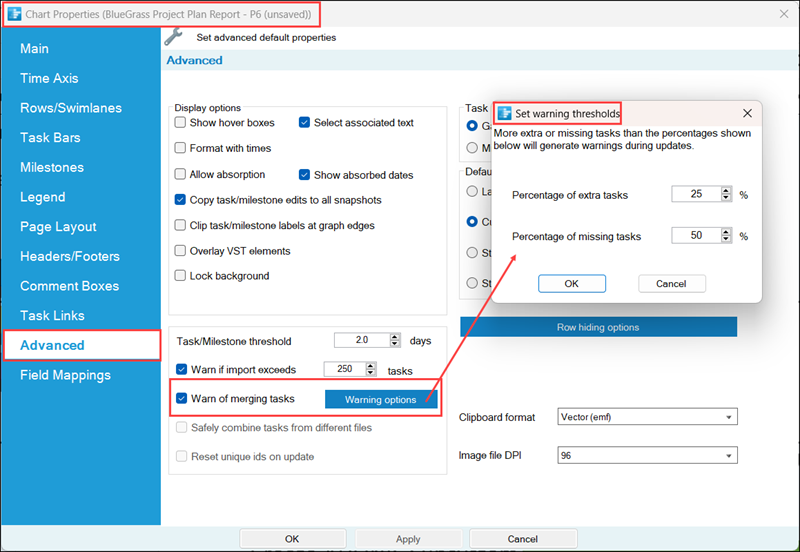Decrease Task/Milestone threshold with down arrow

click(395, 344)
